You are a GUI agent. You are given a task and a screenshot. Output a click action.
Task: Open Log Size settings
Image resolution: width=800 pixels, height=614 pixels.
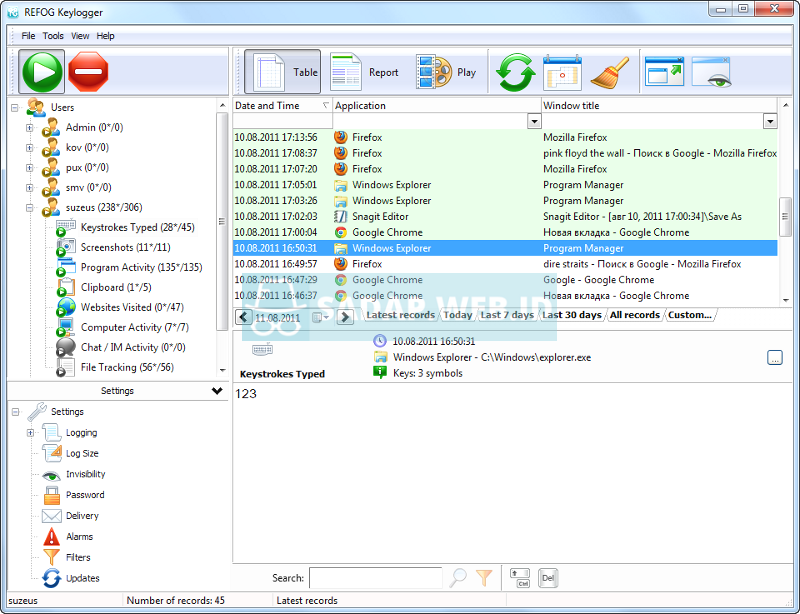pyautogui.click(x=82, y=453)
